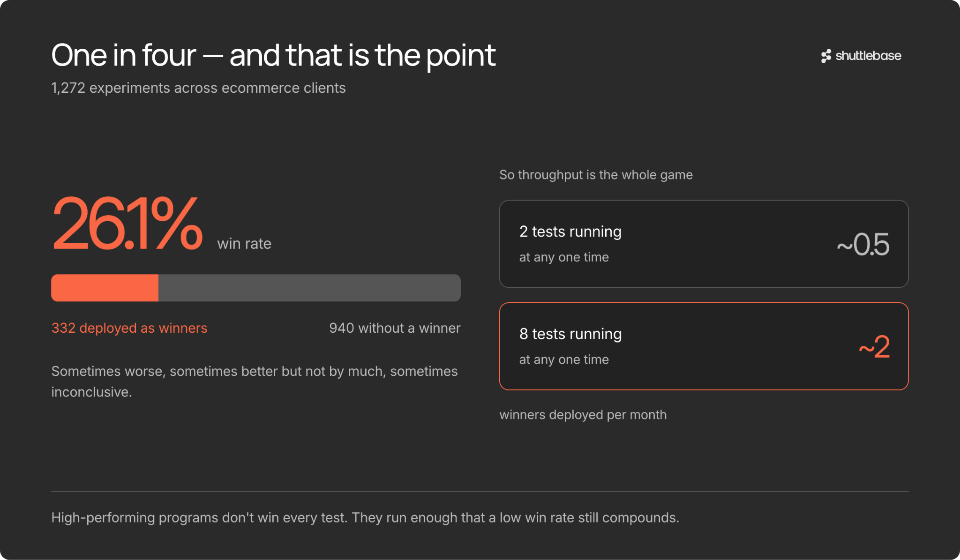
Task: Click the 'Sometimes worse, sometimes better' paragraph
Action: (x=255, y=381)
